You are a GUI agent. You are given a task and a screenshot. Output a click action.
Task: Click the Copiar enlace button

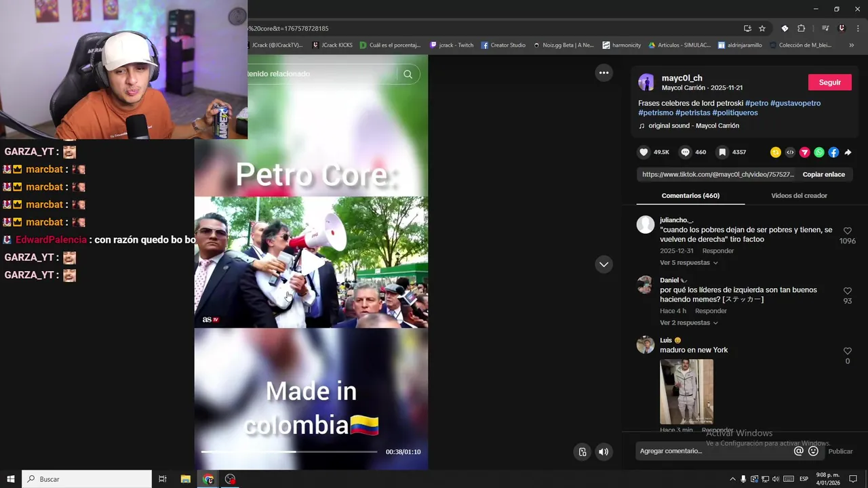823,175
